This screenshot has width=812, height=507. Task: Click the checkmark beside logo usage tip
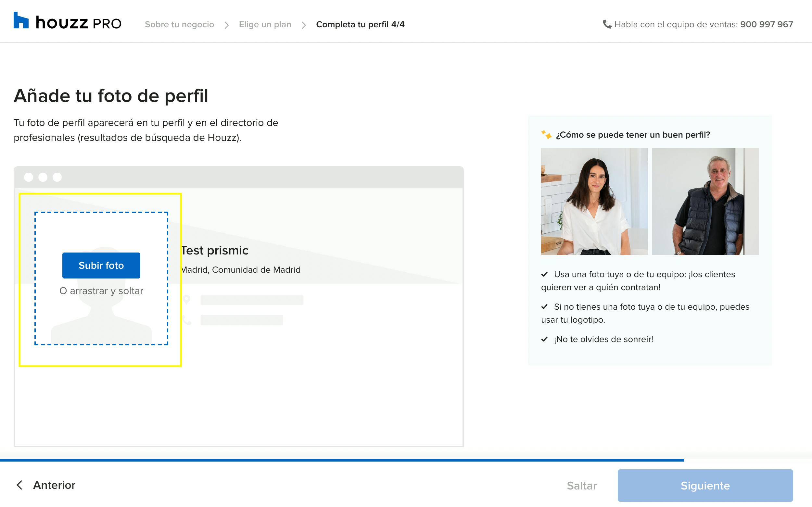(544, 306)
